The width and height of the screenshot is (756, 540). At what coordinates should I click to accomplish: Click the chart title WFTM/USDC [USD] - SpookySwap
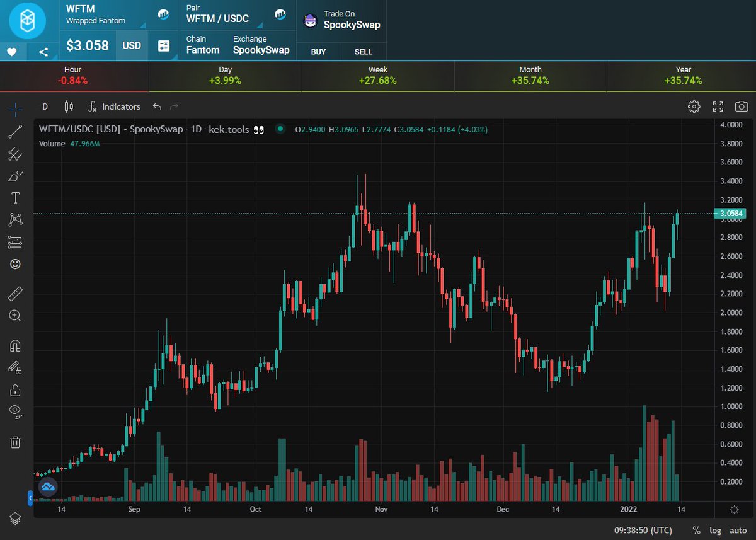pos(111,129)
